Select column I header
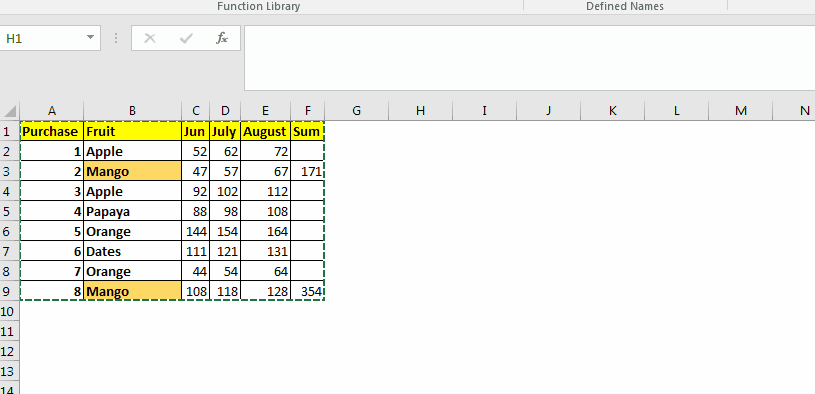 484,111
